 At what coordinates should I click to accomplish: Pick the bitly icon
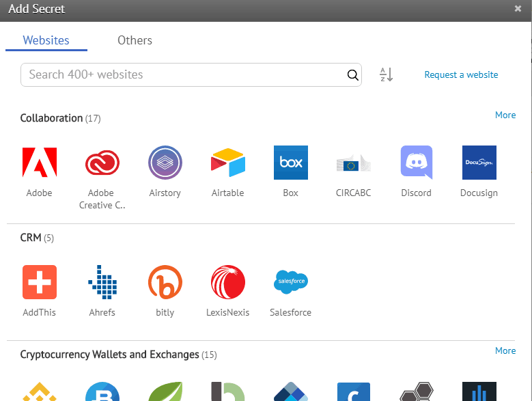coord(165,282)
